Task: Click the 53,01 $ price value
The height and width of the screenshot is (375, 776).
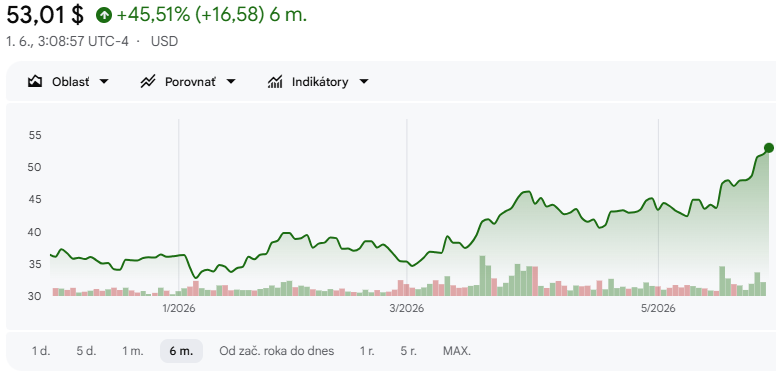Action: pyautogui.click(x=45, y=15)
